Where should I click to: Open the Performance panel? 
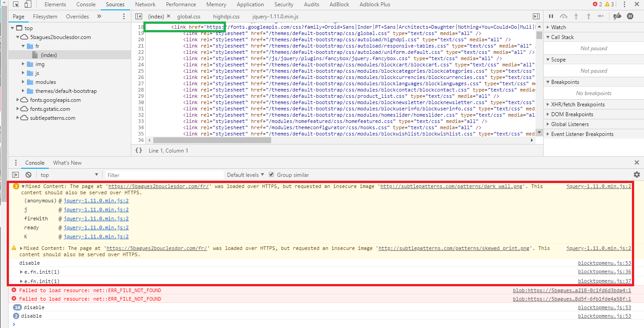[x=181, y=4]
